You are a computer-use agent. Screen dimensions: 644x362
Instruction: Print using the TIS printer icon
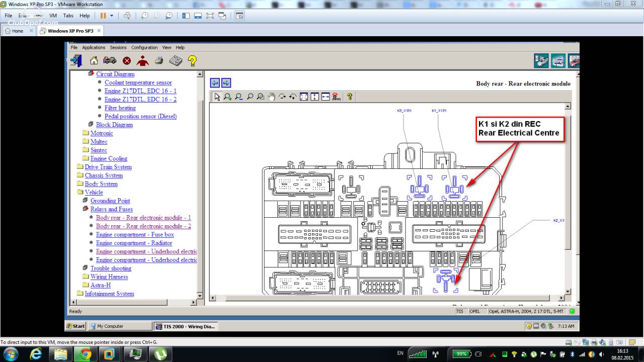[x=159, y=61]
